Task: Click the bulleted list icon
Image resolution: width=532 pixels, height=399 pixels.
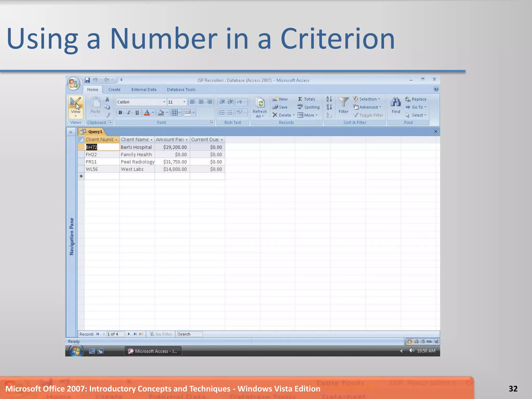Action: pyautogui.click(x=230, y=112)
